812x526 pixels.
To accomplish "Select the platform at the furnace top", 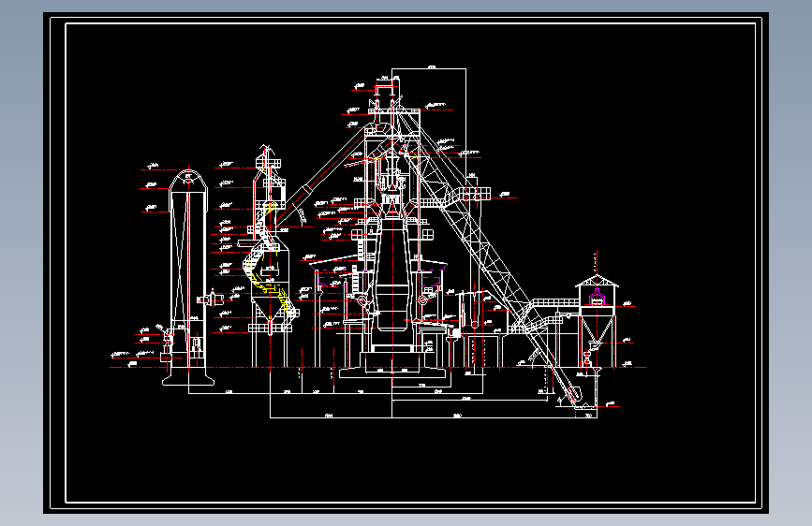I will (x=394, y=110).
